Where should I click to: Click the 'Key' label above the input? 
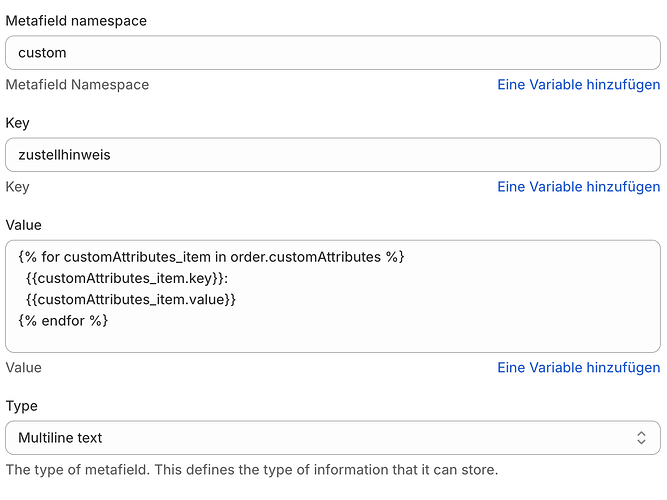[18, 122]
